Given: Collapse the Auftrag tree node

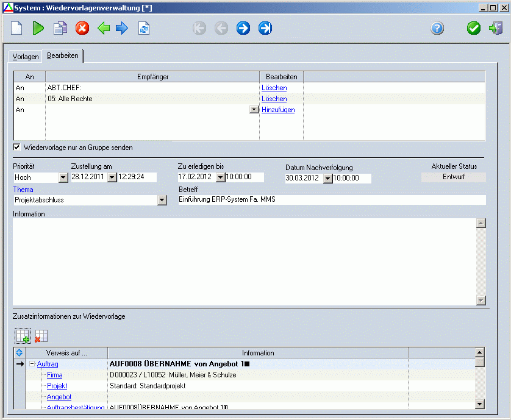Looking at the screenshot, I should pos(32,364).
